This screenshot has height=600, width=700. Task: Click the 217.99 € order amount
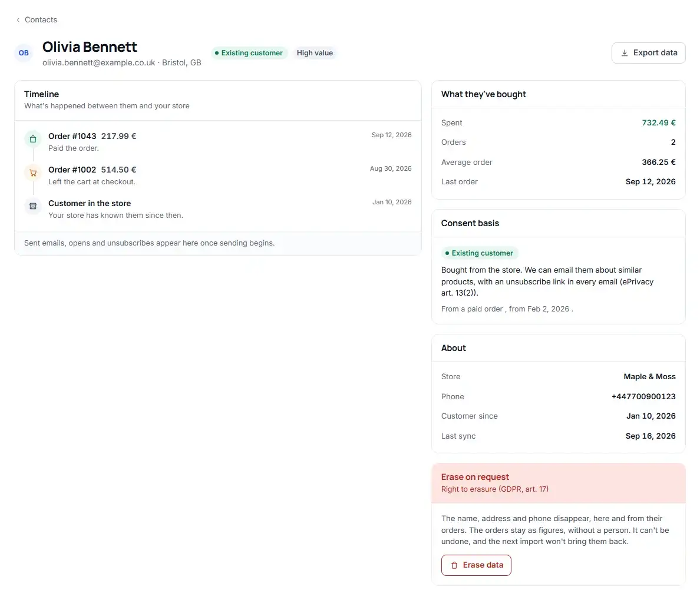[119, 136]
